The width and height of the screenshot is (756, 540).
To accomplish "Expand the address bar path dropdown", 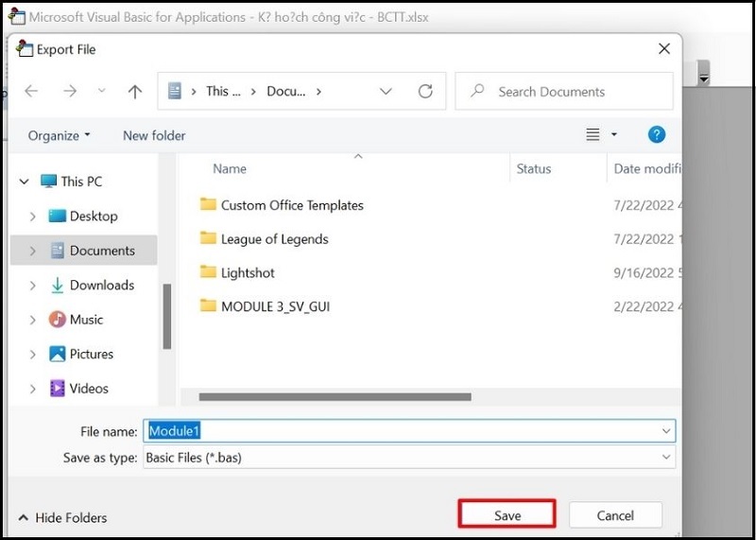I will click(386, 92).
